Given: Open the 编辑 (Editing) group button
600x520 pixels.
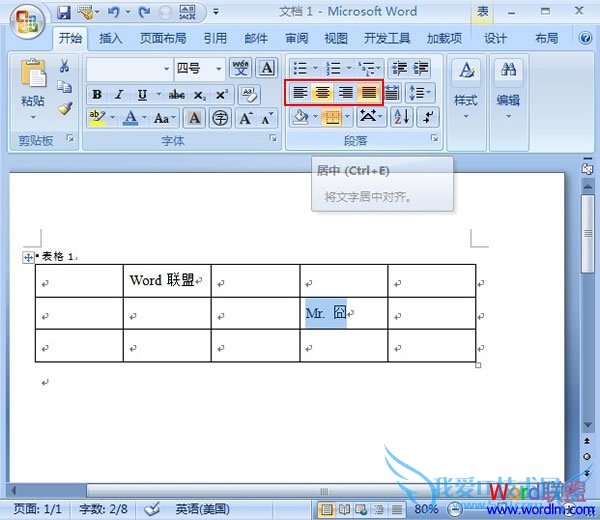Looking at the screenshot, I should [x=508, y=90].
